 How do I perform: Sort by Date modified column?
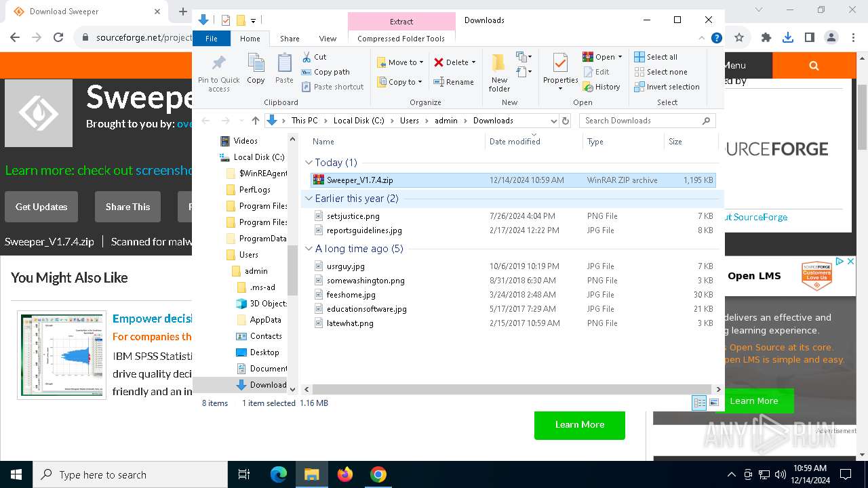[x=534, y=142]
